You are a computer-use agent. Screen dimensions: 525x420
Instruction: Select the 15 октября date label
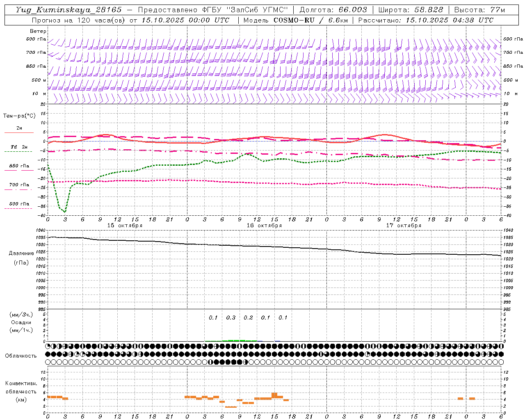(x=125, y=226)
